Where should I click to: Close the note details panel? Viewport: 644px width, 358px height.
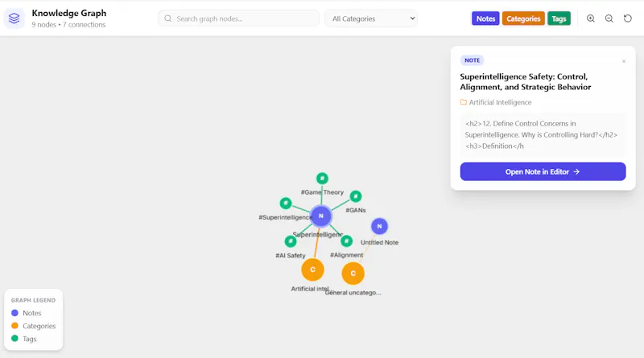(623, 61)
